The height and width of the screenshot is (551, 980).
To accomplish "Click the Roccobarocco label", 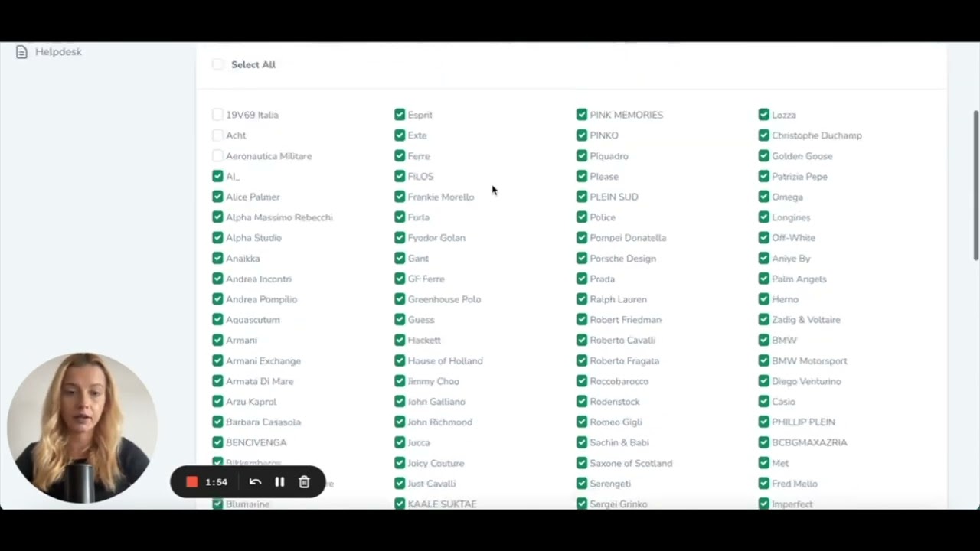I will [619, 381].
